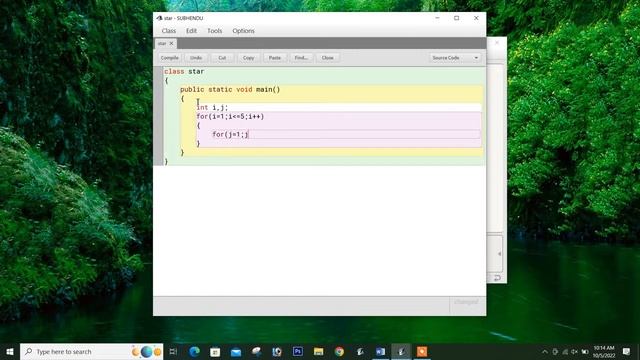Maximize the star editor window
This screenshot has height=360, width=640.
tap(457, 18)
